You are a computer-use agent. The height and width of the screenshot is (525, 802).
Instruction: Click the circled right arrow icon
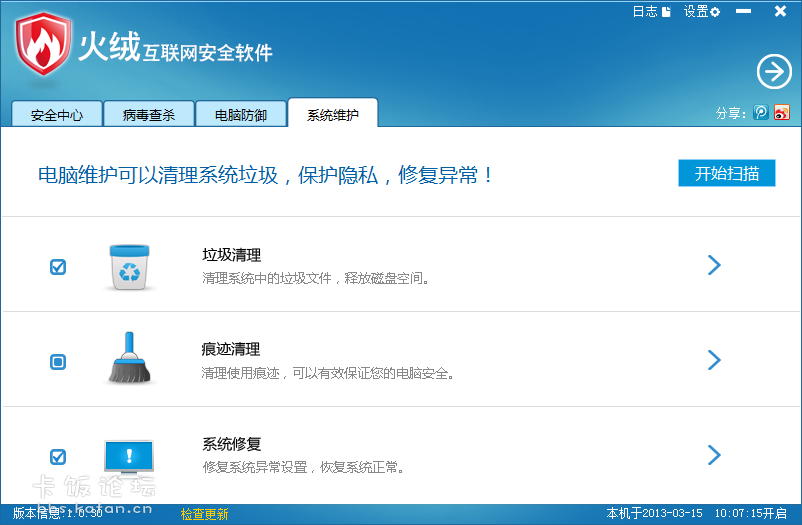773,71
